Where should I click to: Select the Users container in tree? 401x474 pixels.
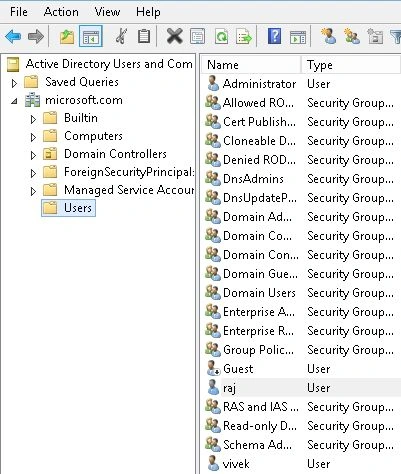coord(68,208)
